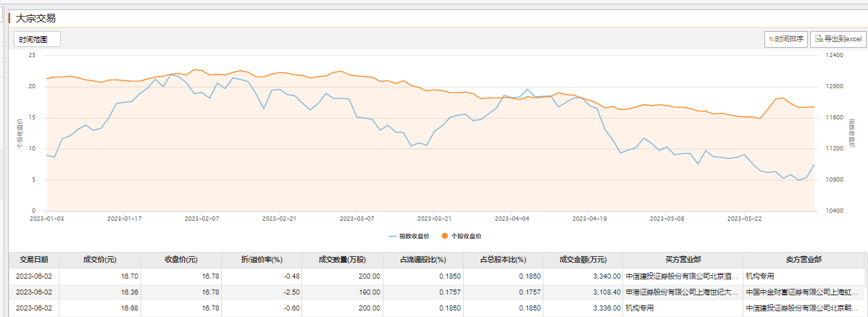Click the 卖方营业部 column header
The width and height of the screenshot is (868, 317).
(803, 260)
